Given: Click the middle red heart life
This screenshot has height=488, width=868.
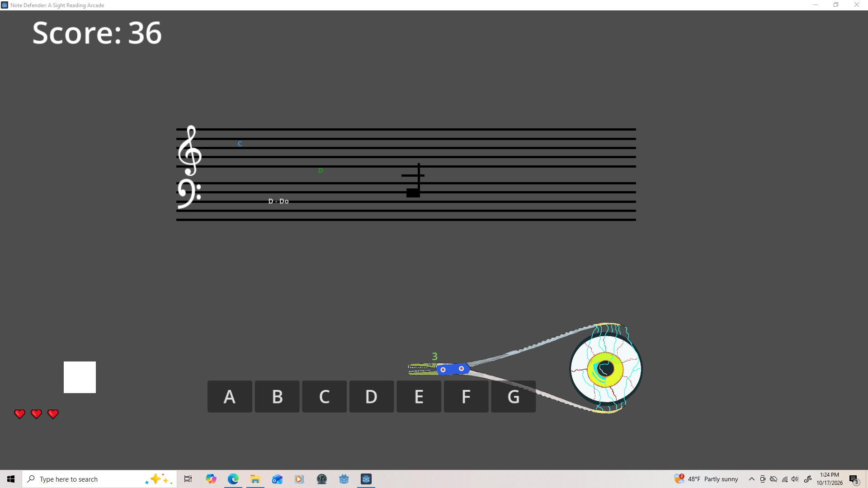Looking at the screenshot, I should click(36, 414).
